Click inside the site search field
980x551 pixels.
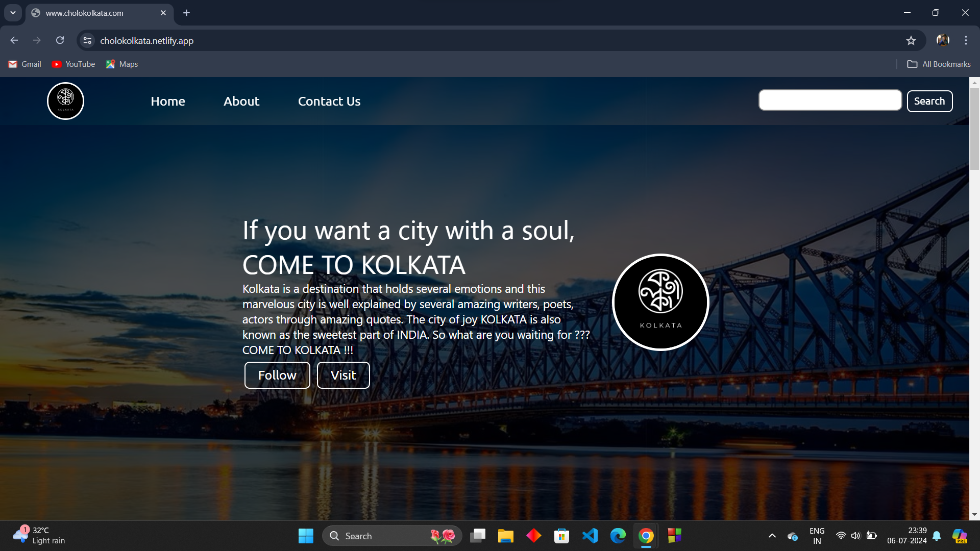(829, 100)
